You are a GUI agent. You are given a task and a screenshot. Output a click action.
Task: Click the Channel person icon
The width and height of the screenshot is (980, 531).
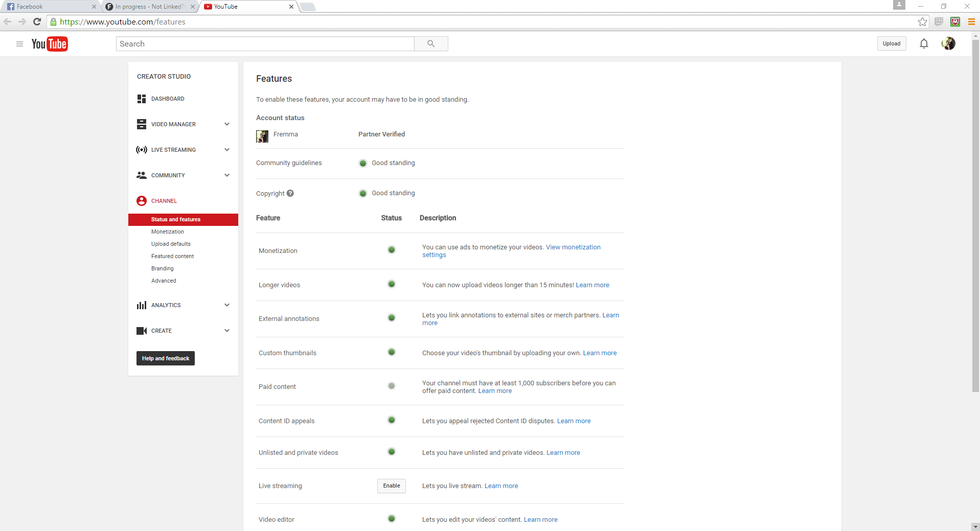tap(142, 201)
